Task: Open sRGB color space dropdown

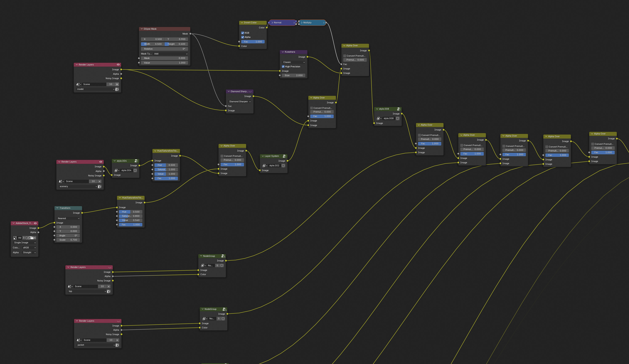Action: click(29, 248)
